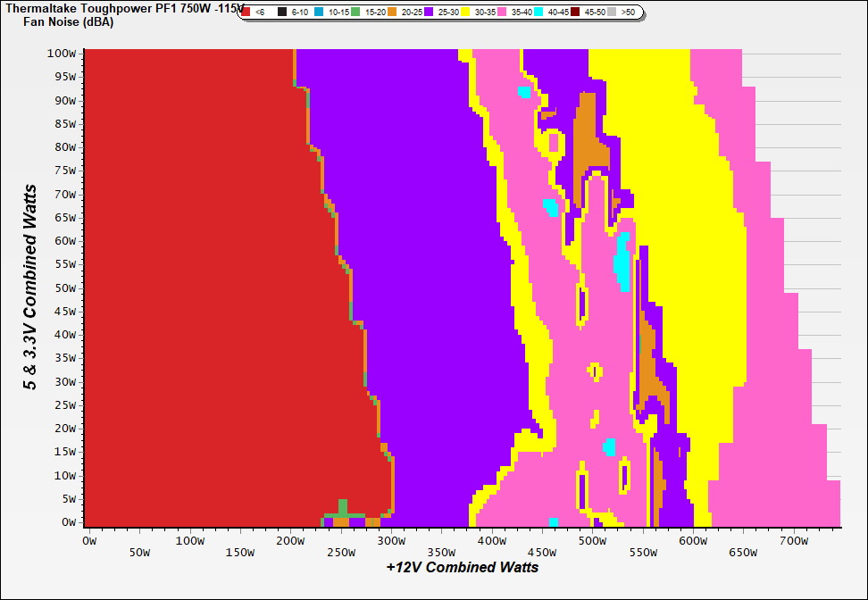868x600 pixels.
Task: Click the +12V Combined Watts axis title
Action: click(x=462, y=567)
